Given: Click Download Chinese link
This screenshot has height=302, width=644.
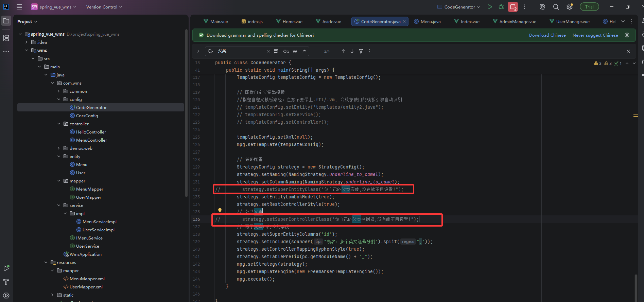Looking at the screenshot, I should (547, 35).
